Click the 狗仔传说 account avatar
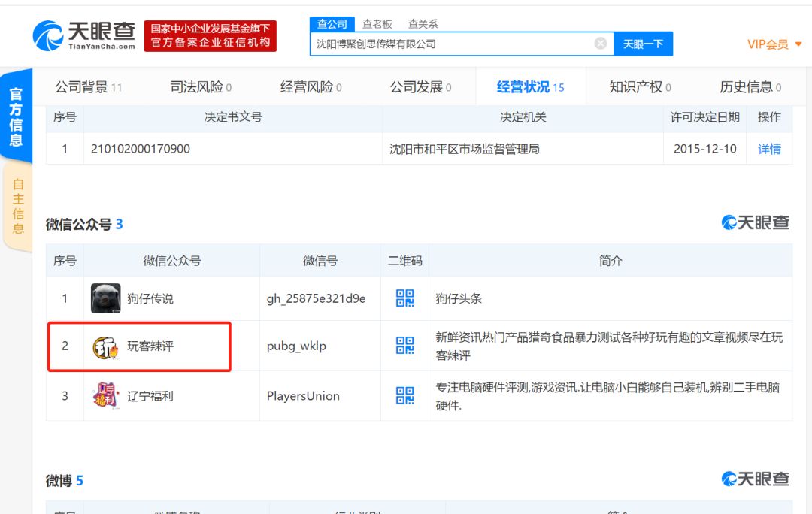The image size is (812, 514). pos(106,298)
